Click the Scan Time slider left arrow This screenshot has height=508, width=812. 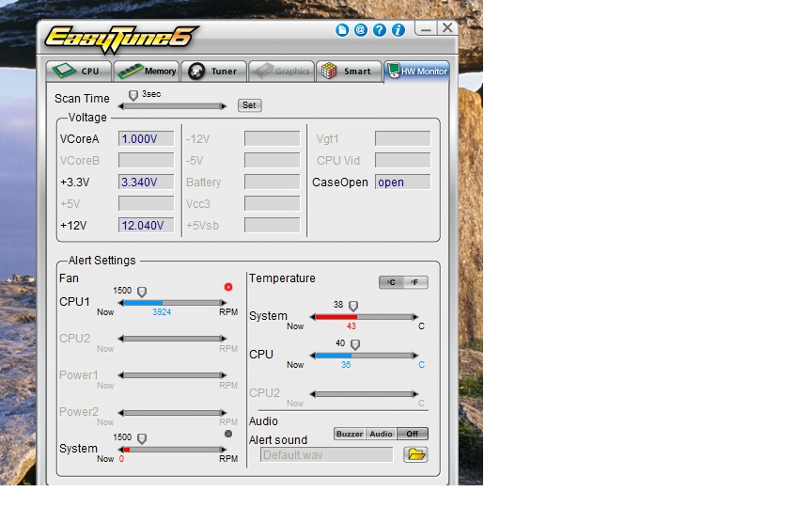point(121,106)
